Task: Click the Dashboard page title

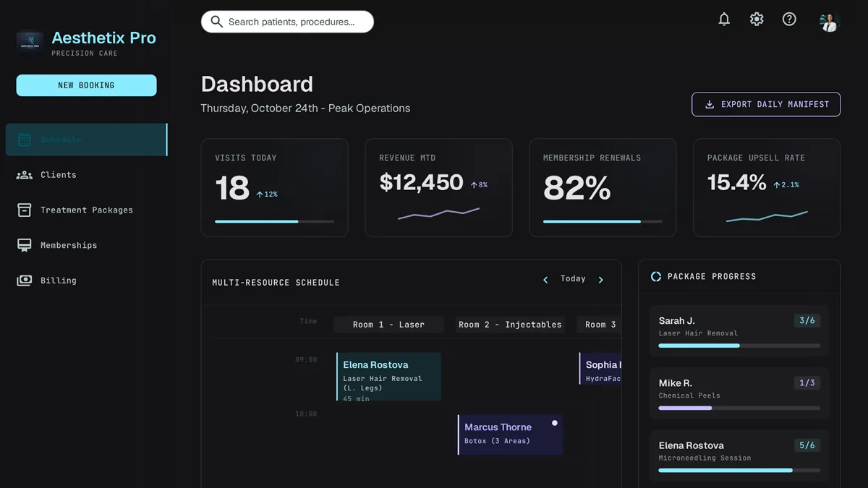Action: click(x=257, y=84)
